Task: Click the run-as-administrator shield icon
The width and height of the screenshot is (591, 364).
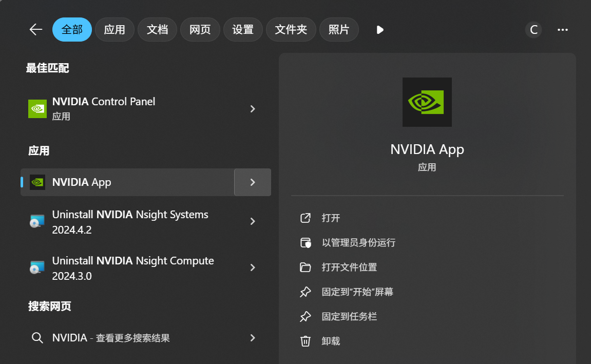Action: pyautogui.click(x=306, y=243)
